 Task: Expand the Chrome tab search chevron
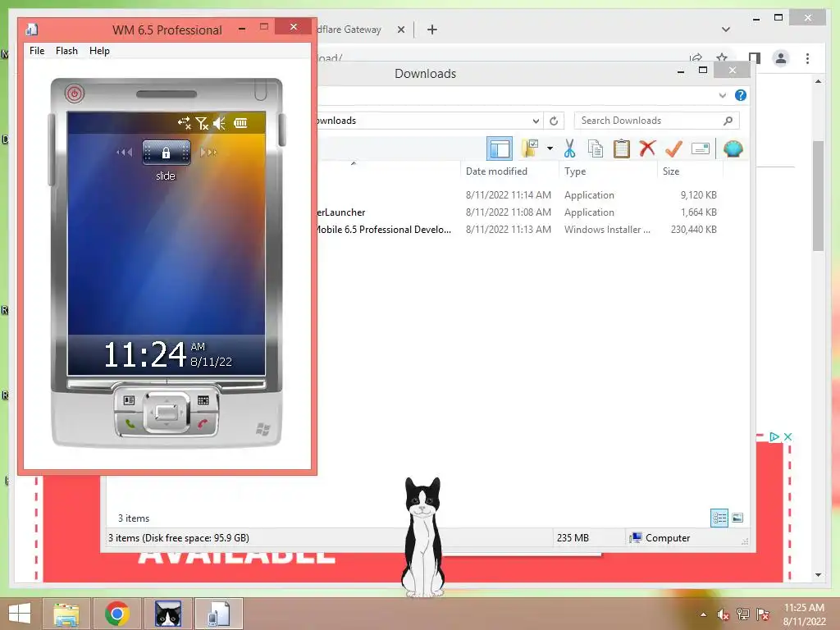pos(726,30)
